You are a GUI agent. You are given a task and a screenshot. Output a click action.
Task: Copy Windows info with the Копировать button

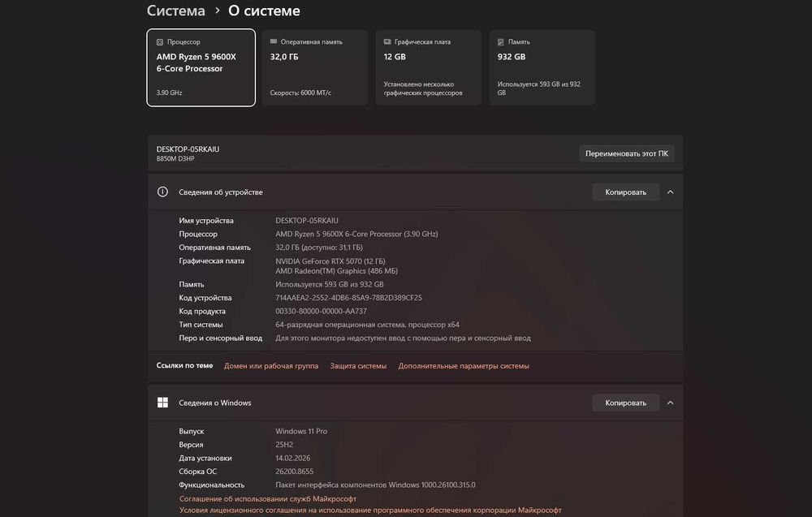[625, 403]
